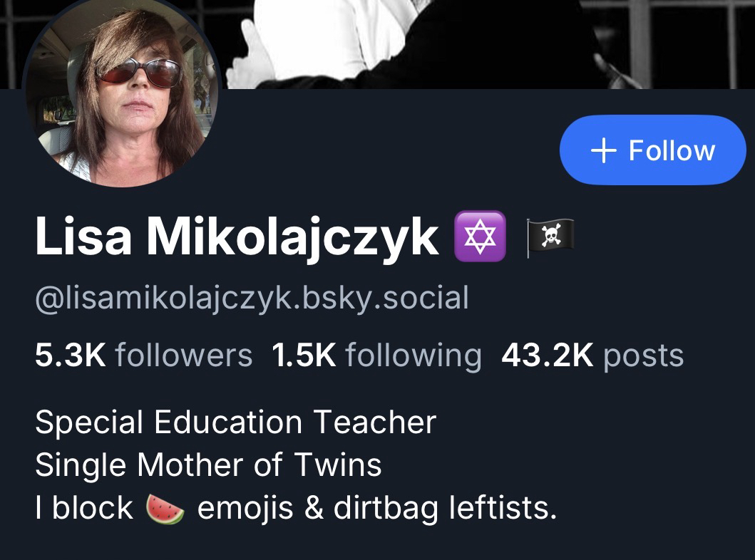Image resolution: width=755 pixels, height=560 pixels.
Task: Click the sunglasses in the avatar photo
Action: point(138,73)
